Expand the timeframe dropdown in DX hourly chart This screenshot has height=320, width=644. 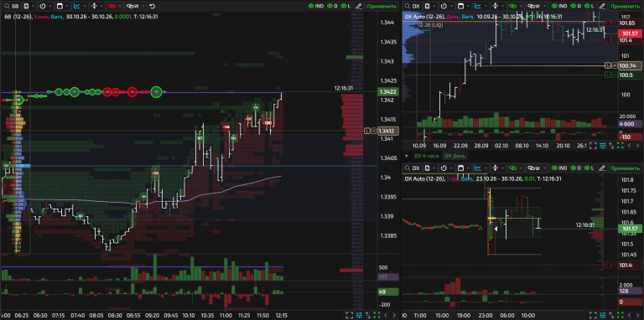pos(452,168)
